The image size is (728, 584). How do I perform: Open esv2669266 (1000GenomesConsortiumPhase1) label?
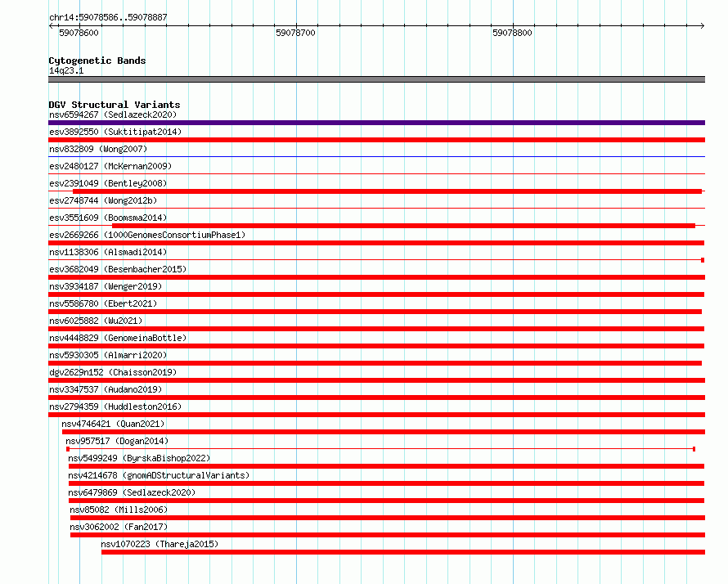147,235
